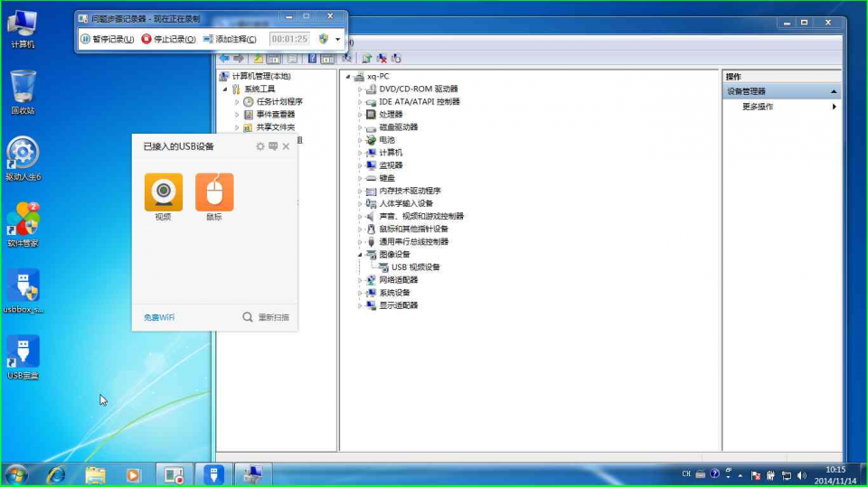Collapse the 图像设备 node

pos(360,255)
